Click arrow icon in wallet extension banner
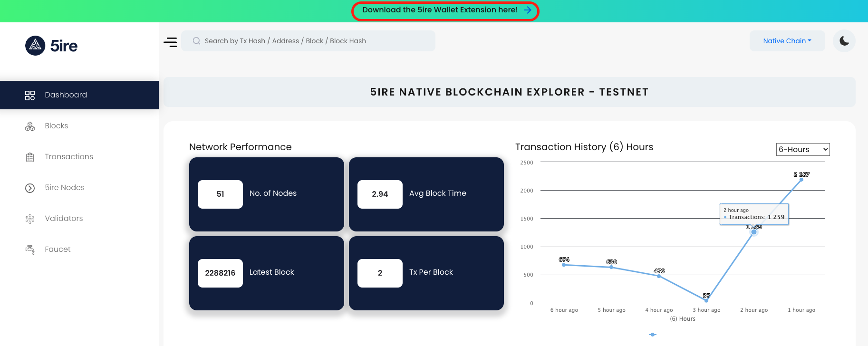 coord(528,10)
